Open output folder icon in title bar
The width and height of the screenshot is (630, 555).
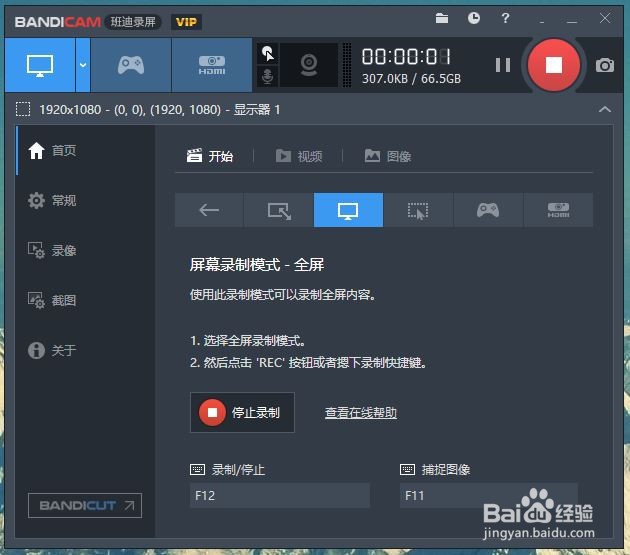(x=442, y=18)
